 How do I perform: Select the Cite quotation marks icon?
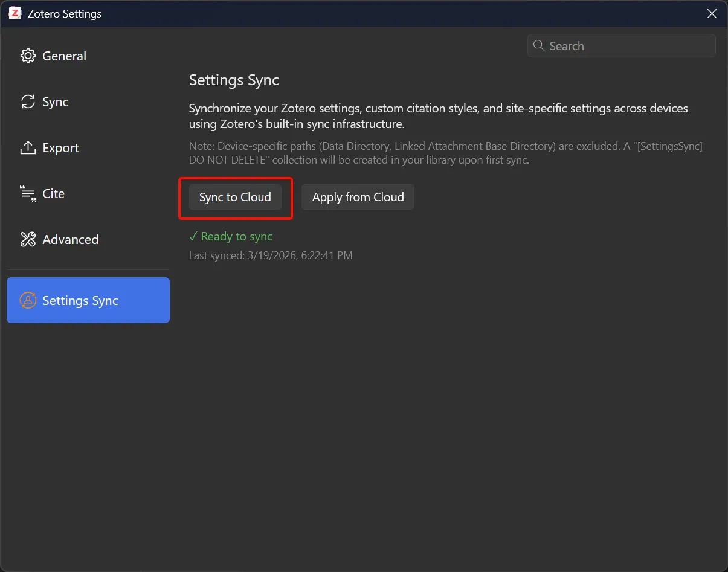pyautogui.click(x=28, y=193)
